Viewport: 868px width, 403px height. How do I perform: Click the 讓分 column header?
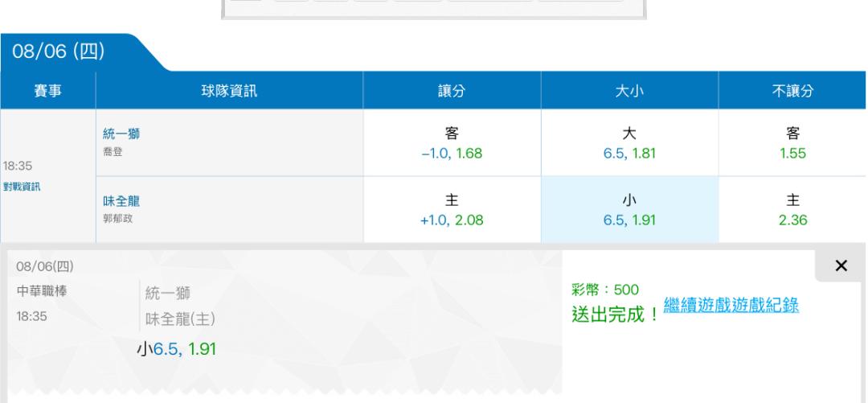click(452, 90)
